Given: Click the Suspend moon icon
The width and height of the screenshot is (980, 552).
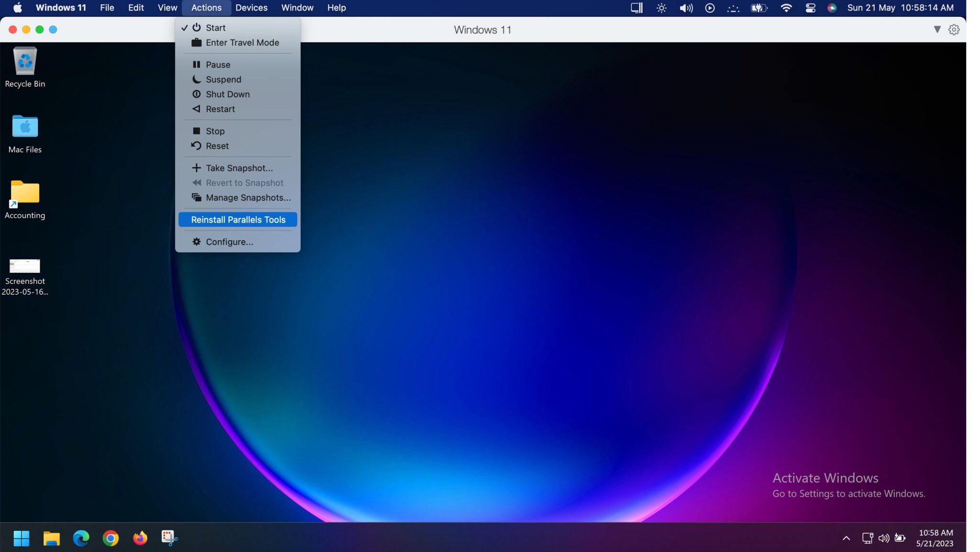Looking at the screenshot, I should pyautogui.click(x=197, y=79).
